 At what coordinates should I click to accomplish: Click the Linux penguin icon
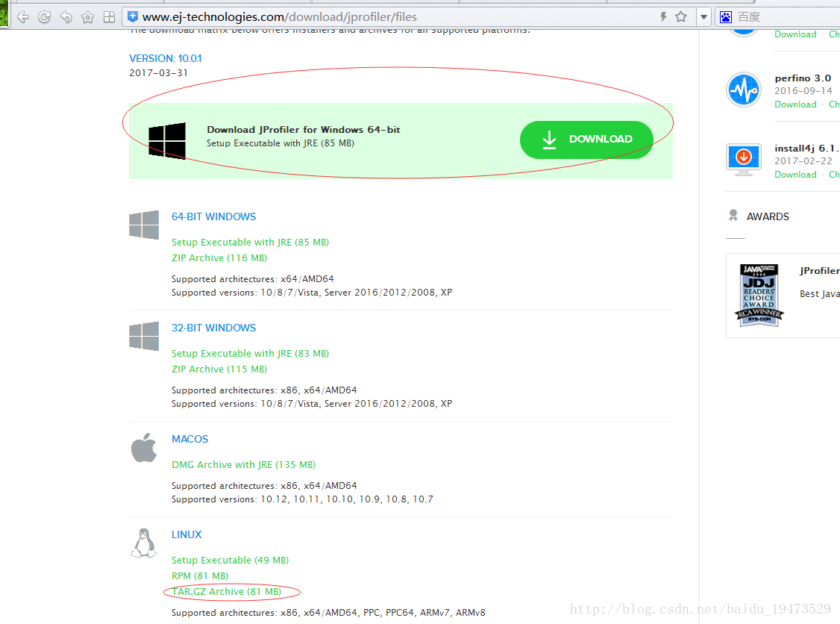point(144,543)
